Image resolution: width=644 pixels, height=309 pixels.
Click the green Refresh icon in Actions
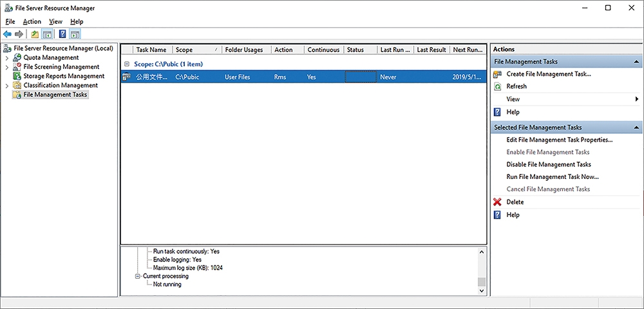pyautogui.click(x=497, y=87)
